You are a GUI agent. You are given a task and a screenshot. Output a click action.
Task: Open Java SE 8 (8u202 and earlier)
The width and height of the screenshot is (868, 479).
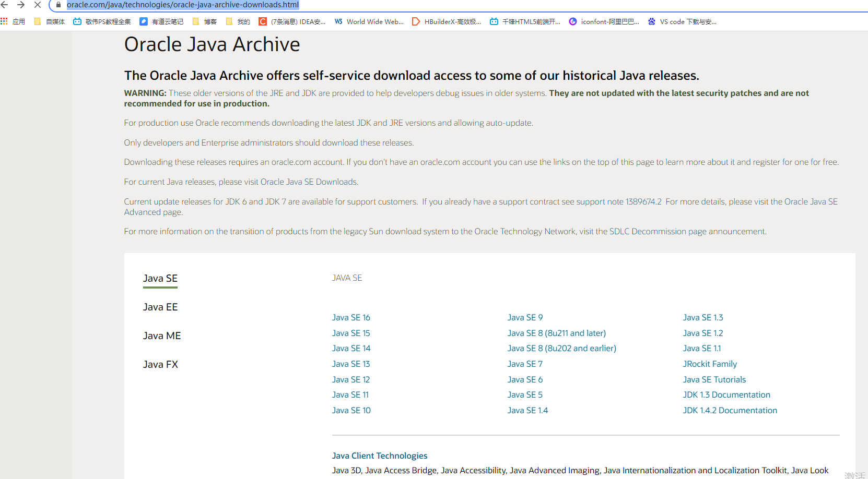(x=562, y=349)
